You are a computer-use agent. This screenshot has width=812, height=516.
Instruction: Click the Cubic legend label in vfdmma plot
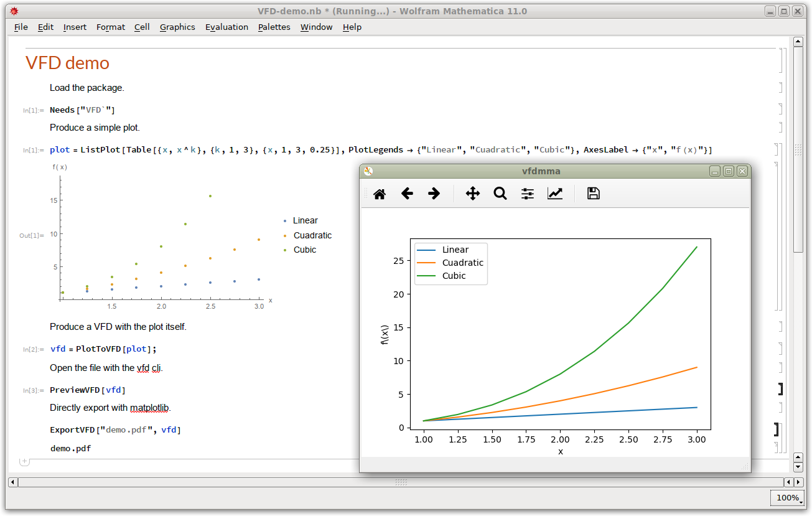coord(454,276)
